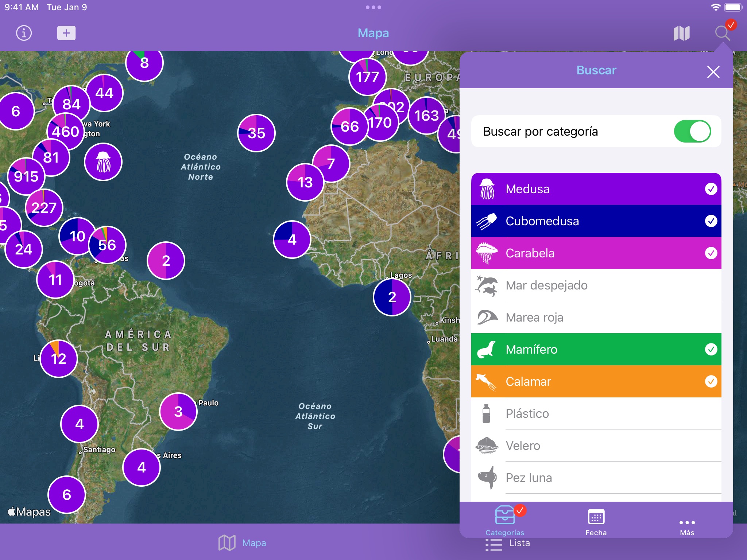Viewport: 747px width, 560px height.
Task: Tap the Apple Mapas attribution link
Action: tap(29, 512)
